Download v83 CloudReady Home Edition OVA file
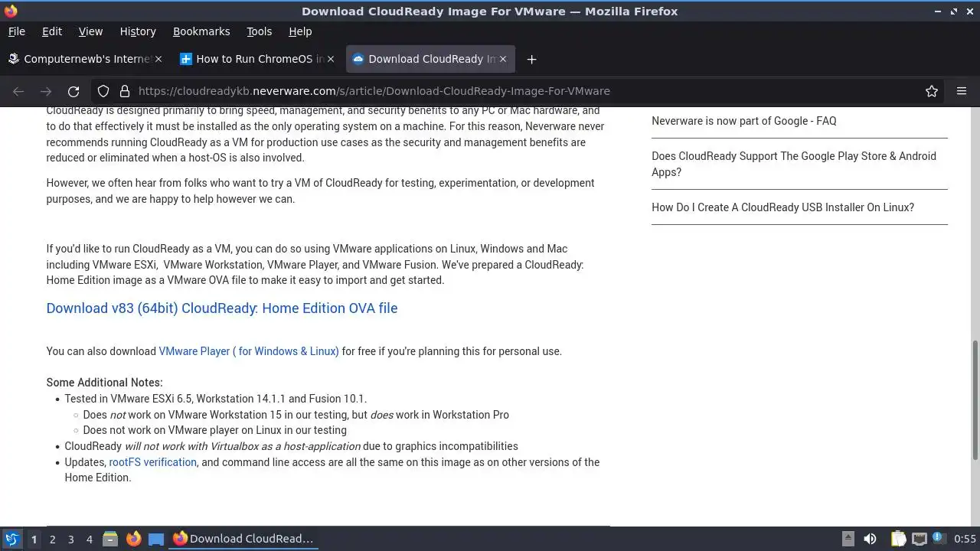This screenshot has width=980, height=551. pos(222,308)
